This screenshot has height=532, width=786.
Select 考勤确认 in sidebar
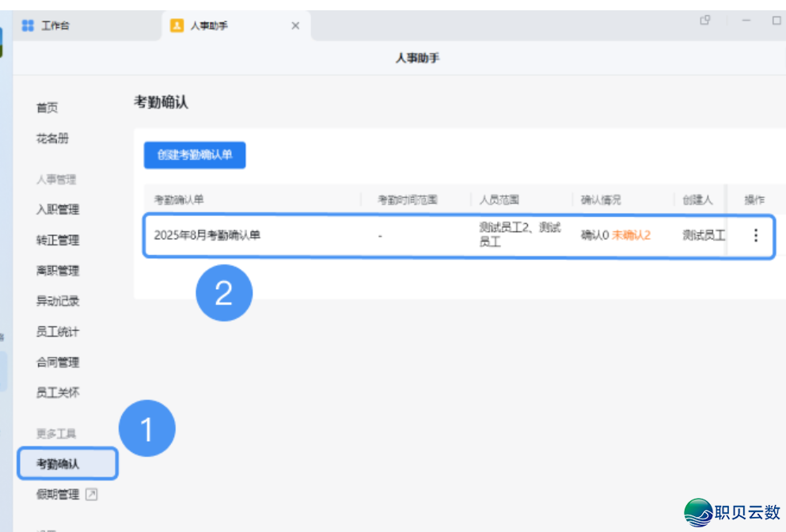(x=58, y=464)
